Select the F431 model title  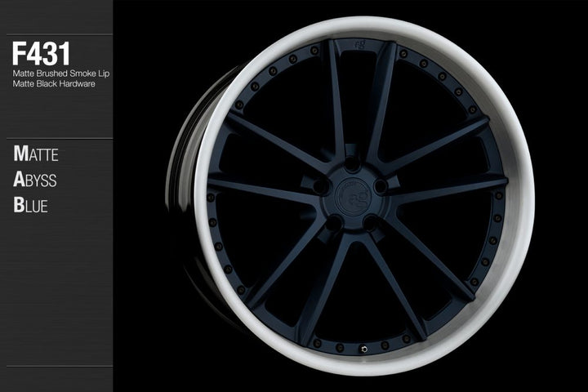[41, 56]
